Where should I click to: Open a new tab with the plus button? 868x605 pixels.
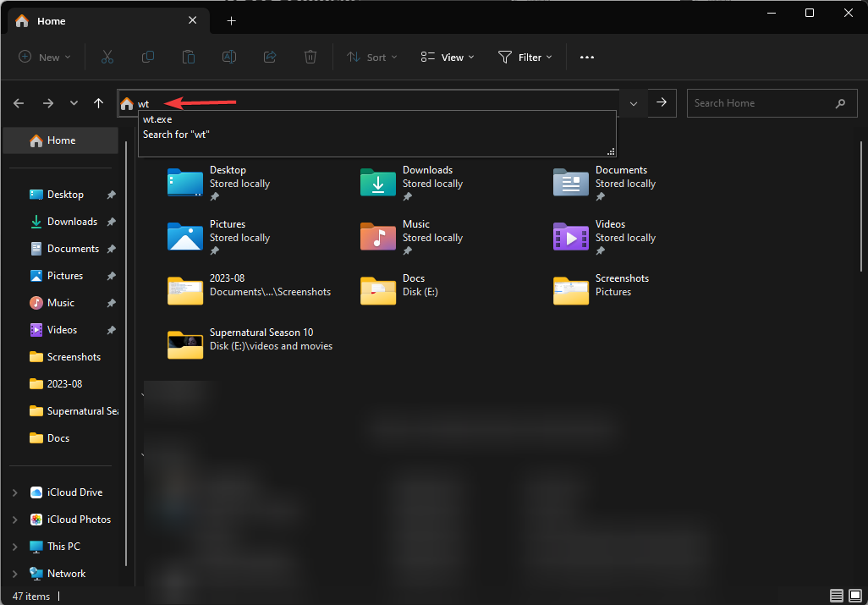click(x=231, y=20)
